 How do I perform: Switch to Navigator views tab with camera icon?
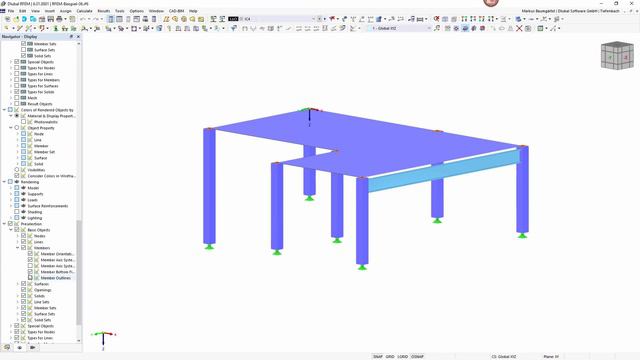click(32, 347)
